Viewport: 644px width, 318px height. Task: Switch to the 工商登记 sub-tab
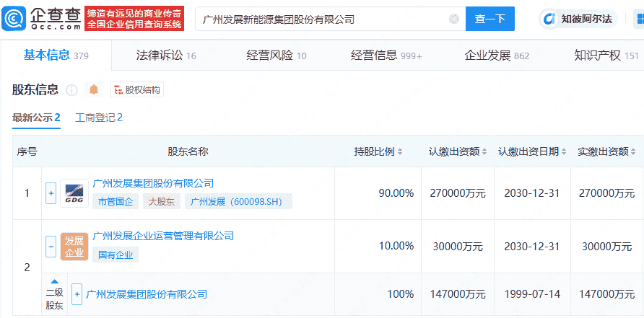(x=99, y=118)
